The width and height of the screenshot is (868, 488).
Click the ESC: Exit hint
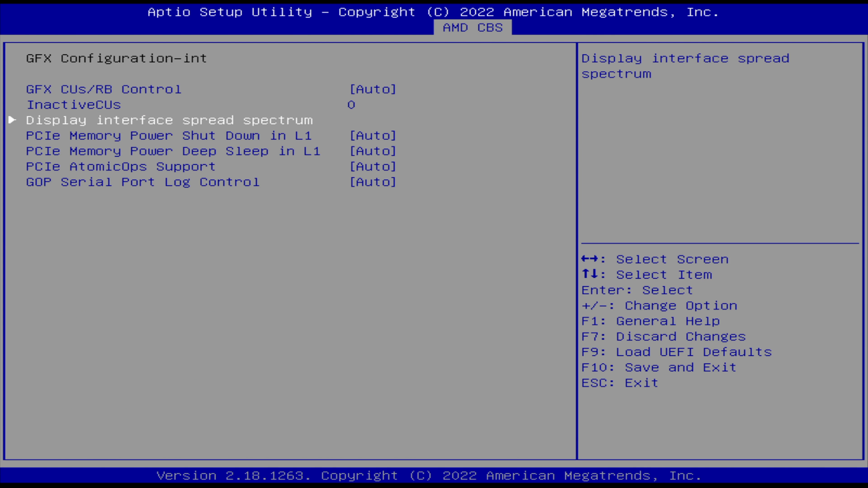[x=620, y=383]
